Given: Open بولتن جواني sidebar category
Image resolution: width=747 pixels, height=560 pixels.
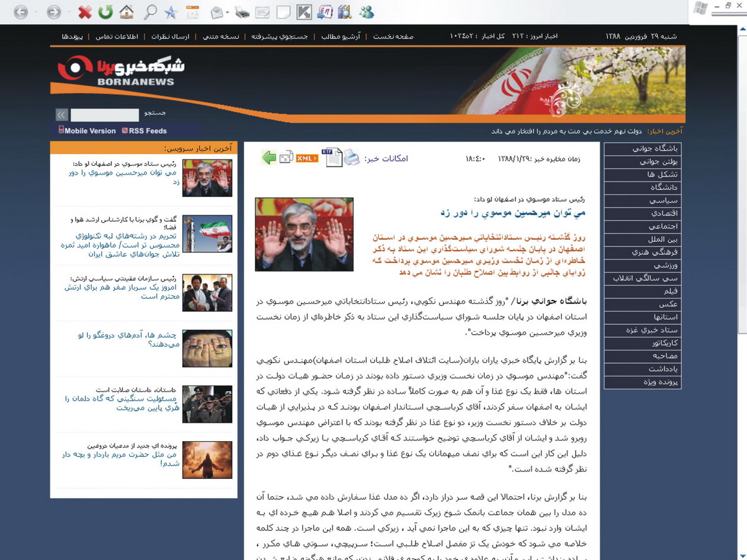Looking at the screenshot, I should (642, 161).
